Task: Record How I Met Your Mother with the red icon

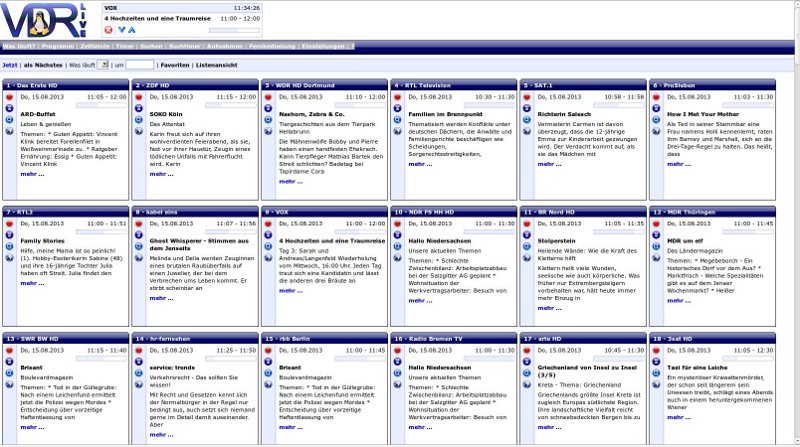Action: [x=656, y=97]
